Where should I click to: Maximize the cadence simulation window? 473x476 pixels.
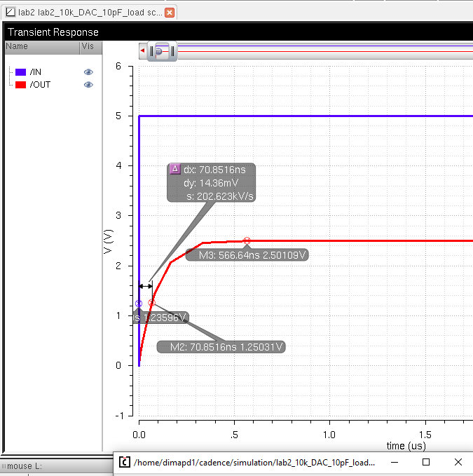426,463
